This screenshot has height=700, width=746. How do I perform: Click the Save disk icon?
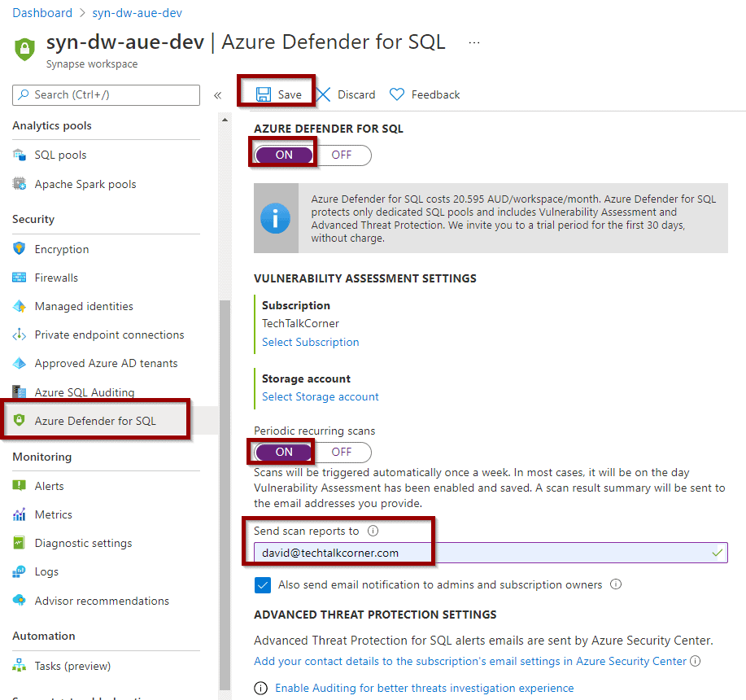coord(263,94)
